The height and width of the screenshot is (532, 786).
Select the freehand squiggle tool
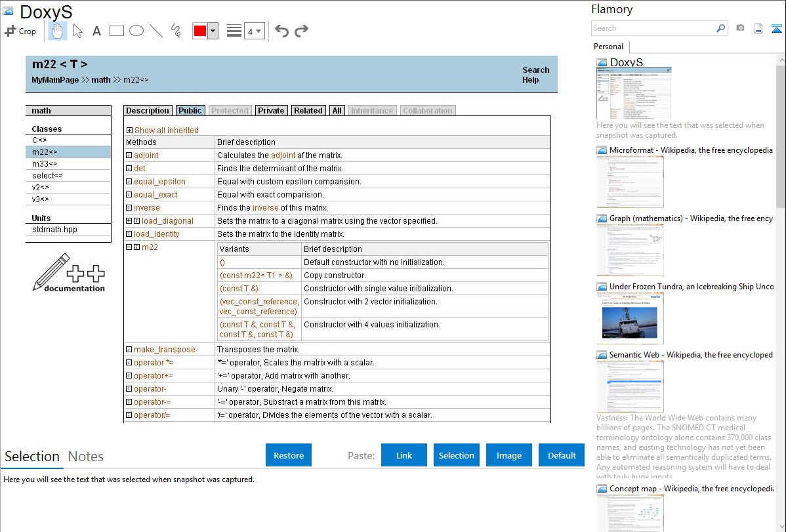coord(176,31)
